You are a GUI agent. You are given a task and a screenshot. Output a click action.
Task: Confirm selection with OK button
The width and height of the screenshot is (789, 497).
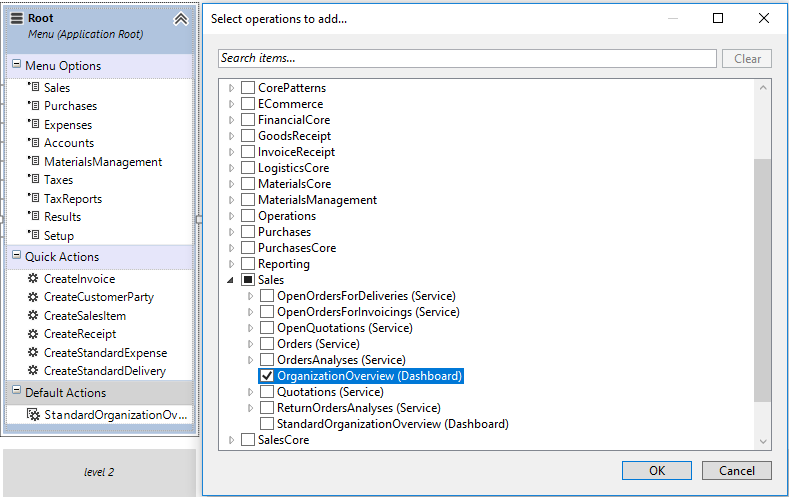(x=657, y=470)
